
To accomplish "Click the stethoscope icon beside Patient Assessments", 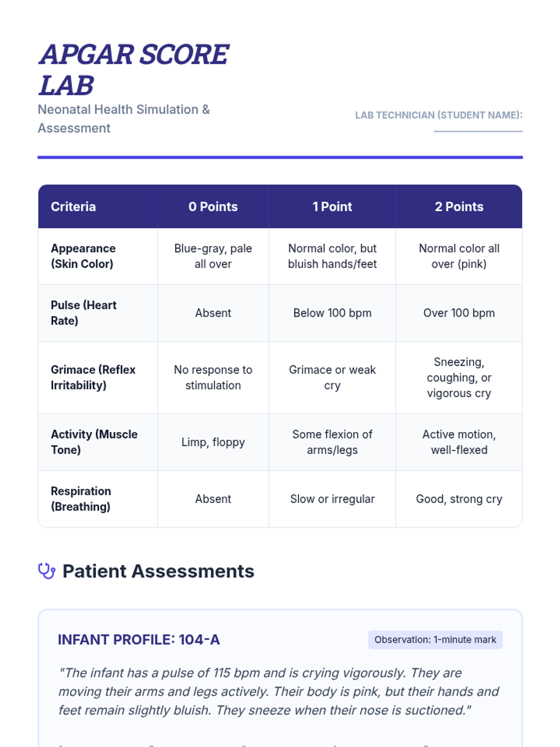I will (47, 571).
